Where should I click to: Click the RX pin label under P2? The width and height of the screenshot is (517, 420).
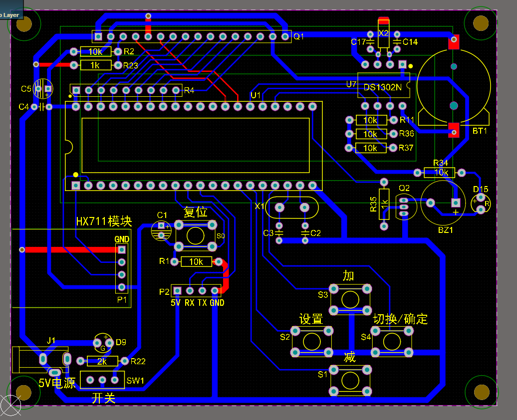point(189,303)
